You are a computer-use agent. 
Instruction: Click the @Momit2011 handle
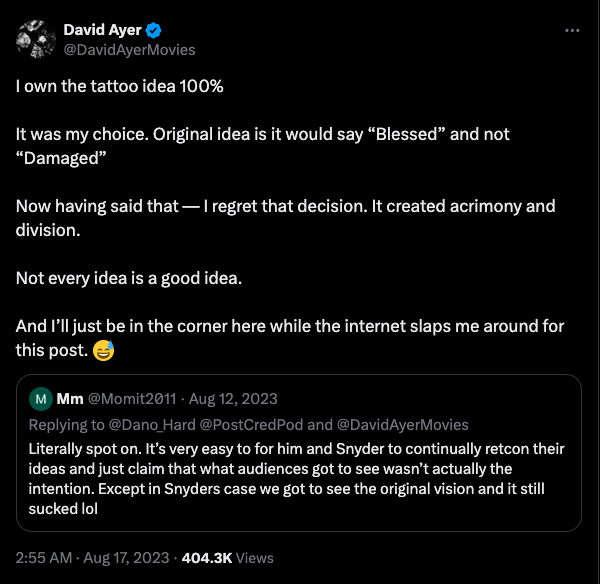click(128, 400)
